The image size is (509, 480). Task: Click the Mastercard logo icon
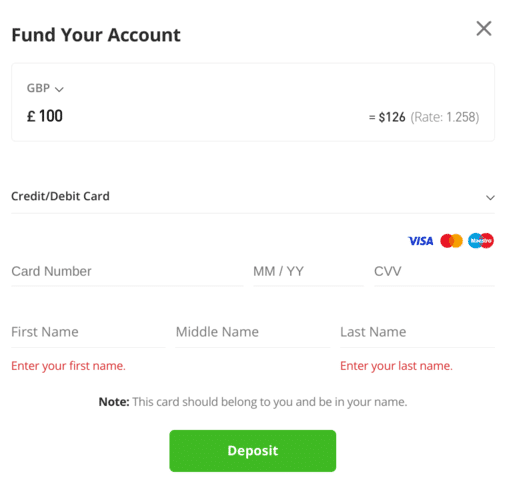451,241
